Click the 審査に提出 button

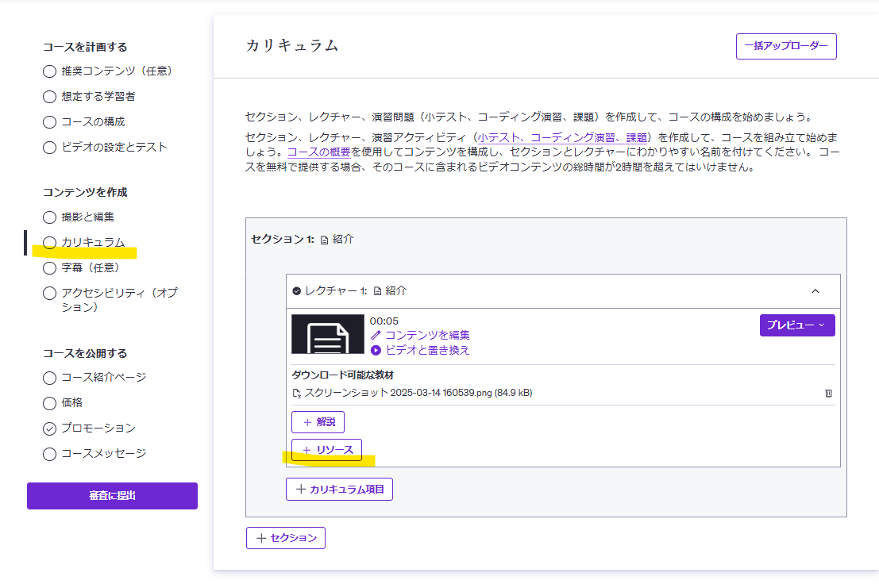[112, 496]
